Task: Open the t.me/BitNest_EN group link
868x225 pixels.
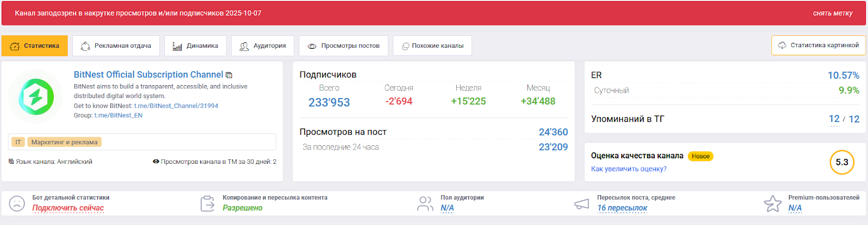Action: pyautogui.click(x=118, y=115)
